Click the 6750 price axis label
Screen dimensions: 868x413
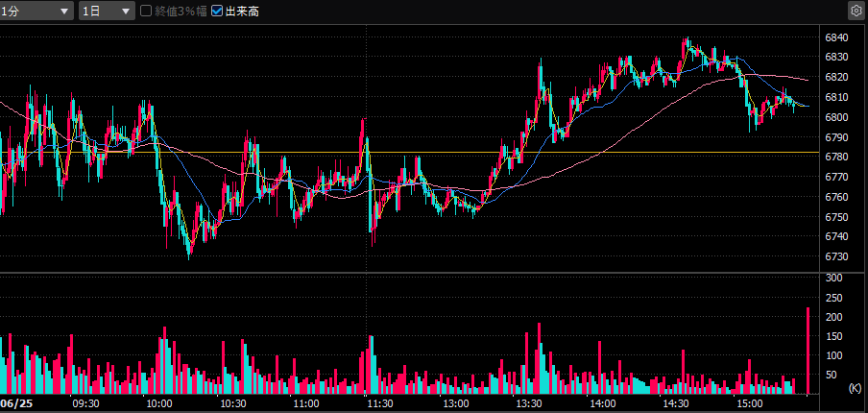(836, 217)
